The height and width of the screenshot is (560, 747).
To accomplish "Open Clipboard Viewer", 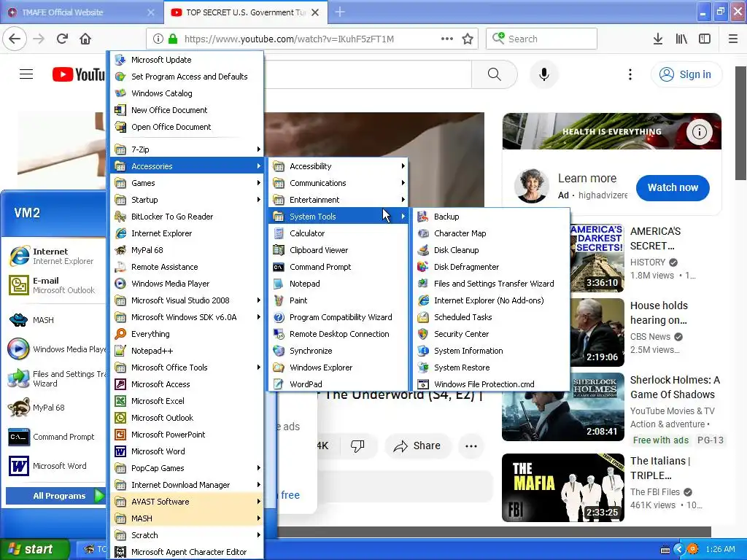I will (x=338, y=250).
